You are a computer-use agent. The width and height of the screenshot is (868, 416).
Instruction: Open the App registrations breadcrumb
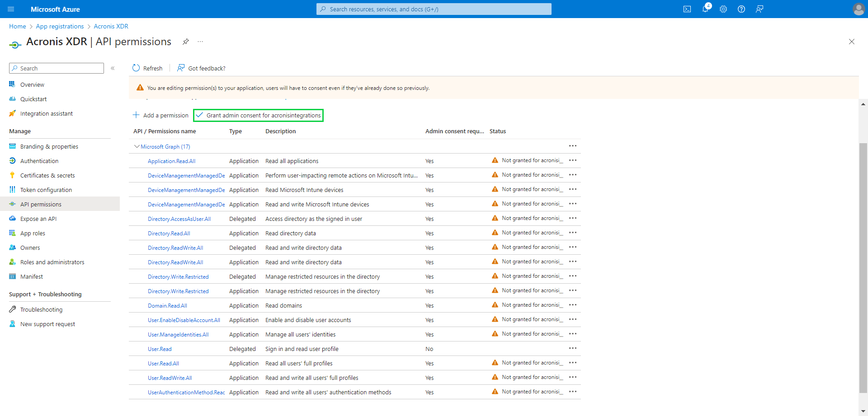point(59,26)
